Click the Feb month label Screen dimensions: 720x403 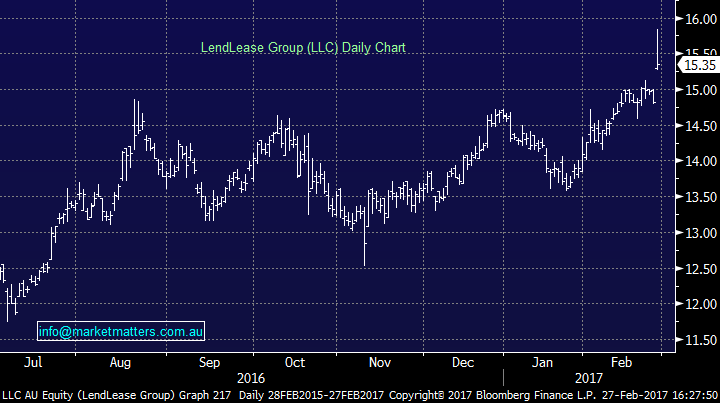tap(621, 362)
